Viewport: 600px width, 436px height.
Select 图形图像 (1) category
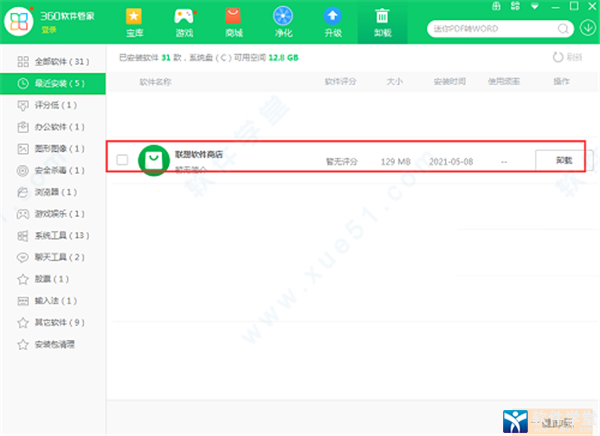click(x=53, y=149)
